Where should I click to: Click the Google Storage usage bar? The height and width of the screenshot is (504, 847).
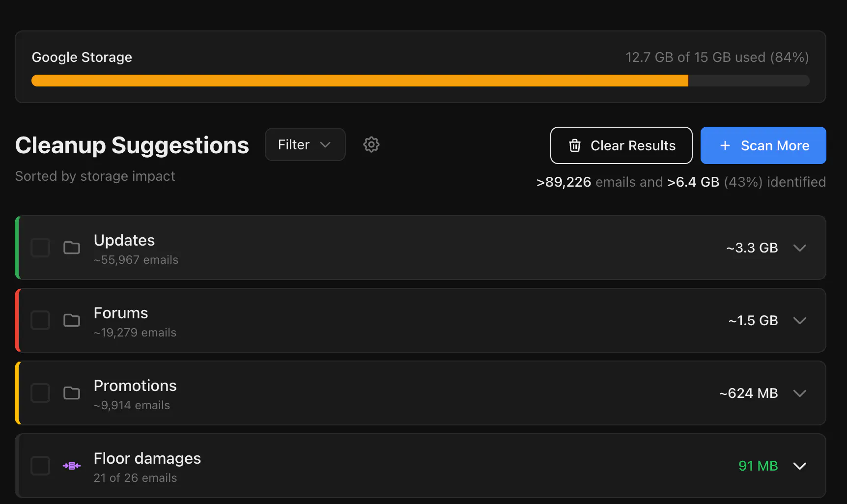click(421, 81)
